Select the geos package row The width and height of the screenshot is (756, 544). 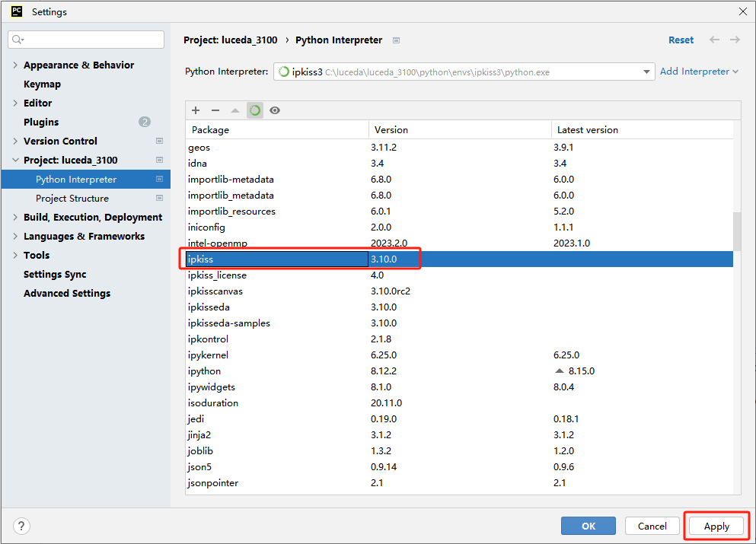[460, 148]
